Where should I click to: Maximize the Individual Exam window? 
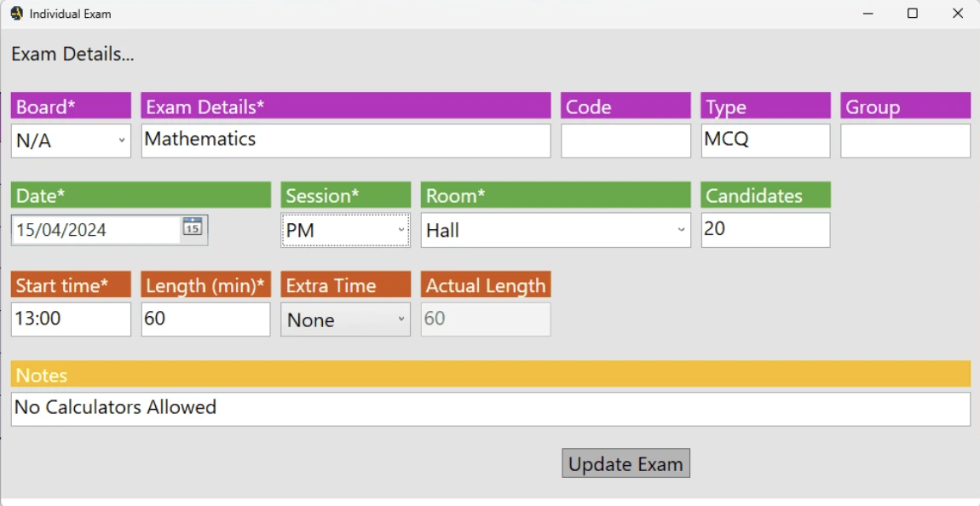[x=913, y=14]
